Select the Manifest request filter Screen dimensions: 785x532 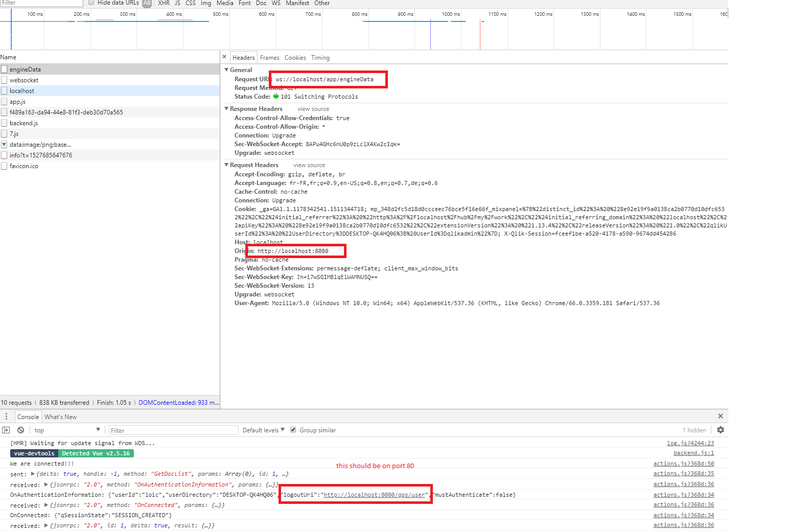(297, 4)
